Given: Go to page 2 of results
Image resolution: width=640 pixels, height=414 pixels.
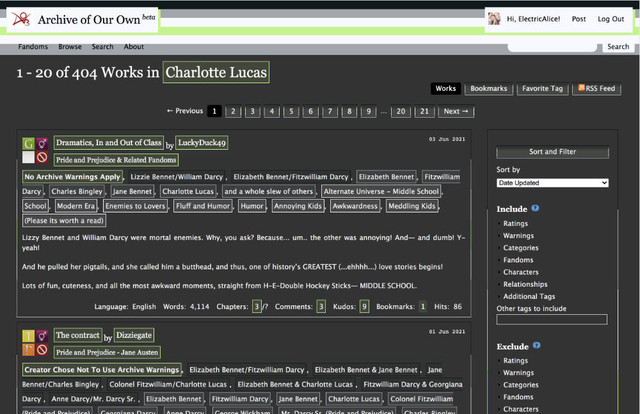Looking at the screenshot, I should (233, 111).
